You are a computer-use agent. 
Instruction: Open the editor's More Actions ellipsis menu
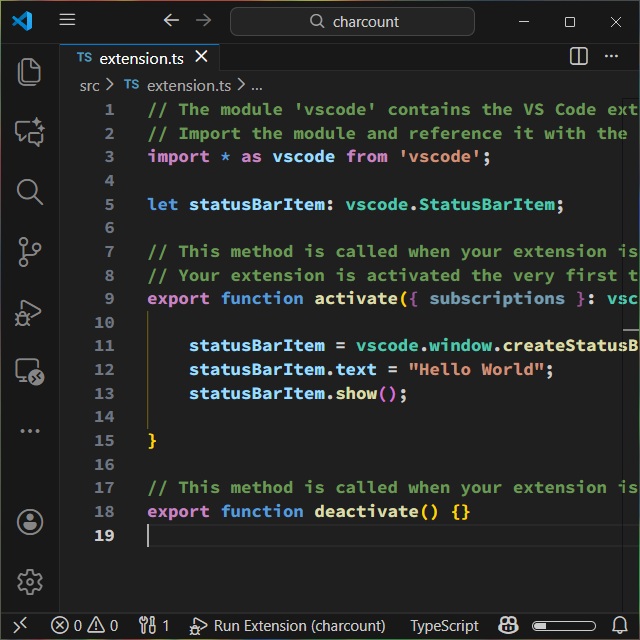tap(612, 57)
